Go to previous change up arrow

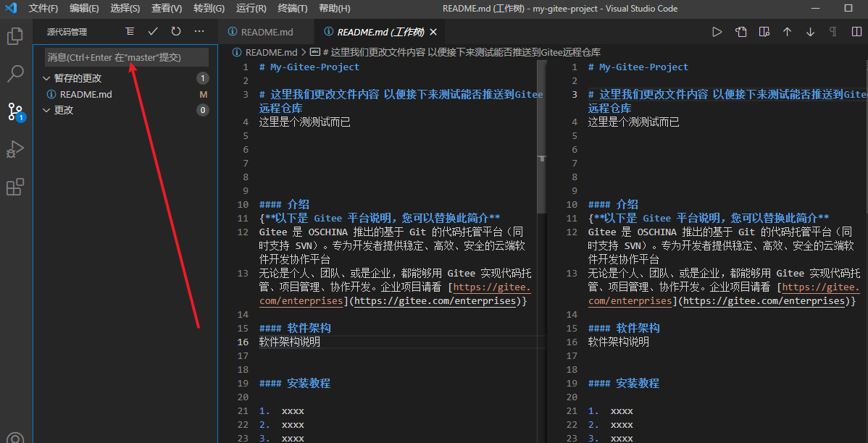click(x=787, y=32)
